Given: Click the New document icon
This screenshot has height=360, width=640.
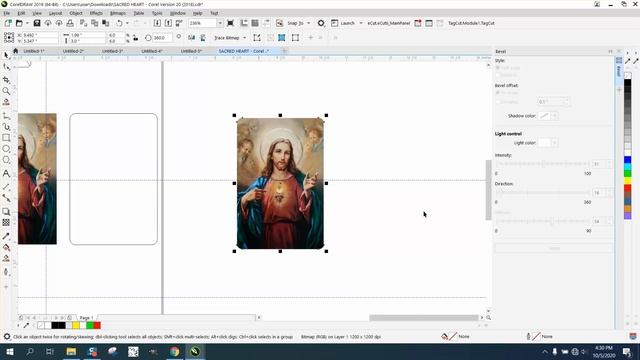Looking at the screenshot, I should click(8, 23).
